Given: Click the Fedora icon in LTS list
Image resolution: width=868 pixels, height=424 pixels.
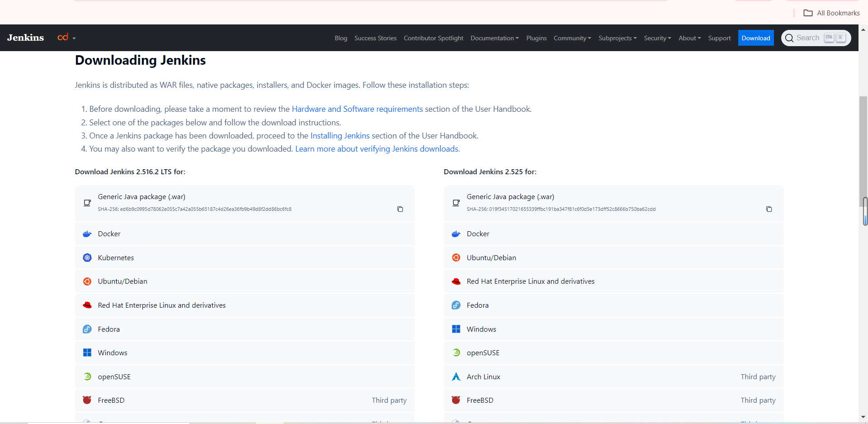Looking at the screenshot, I should click(x=87, y=329).
